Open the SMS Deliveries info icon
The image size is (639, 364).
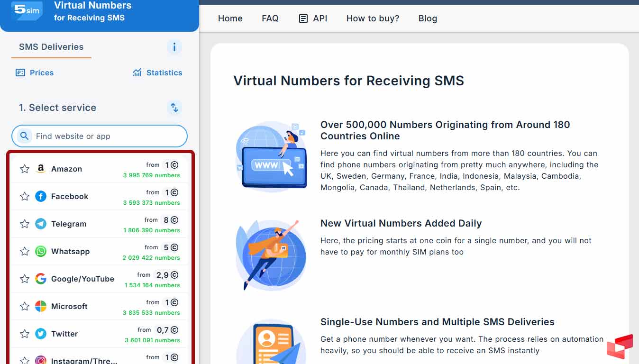[x=174, y=47]
